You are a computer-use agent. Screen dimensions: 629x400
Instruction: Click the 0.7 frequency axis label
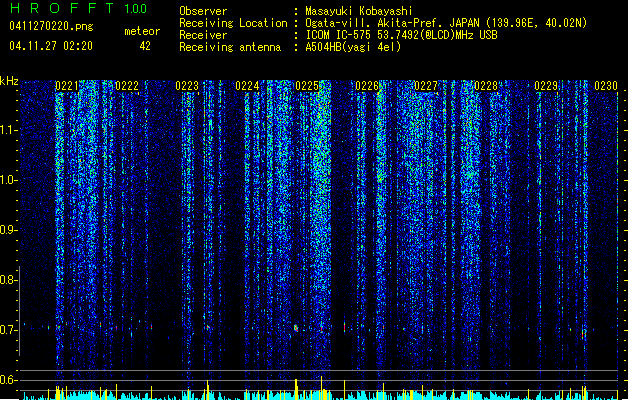pyautogui.click(x=8, y=330)
